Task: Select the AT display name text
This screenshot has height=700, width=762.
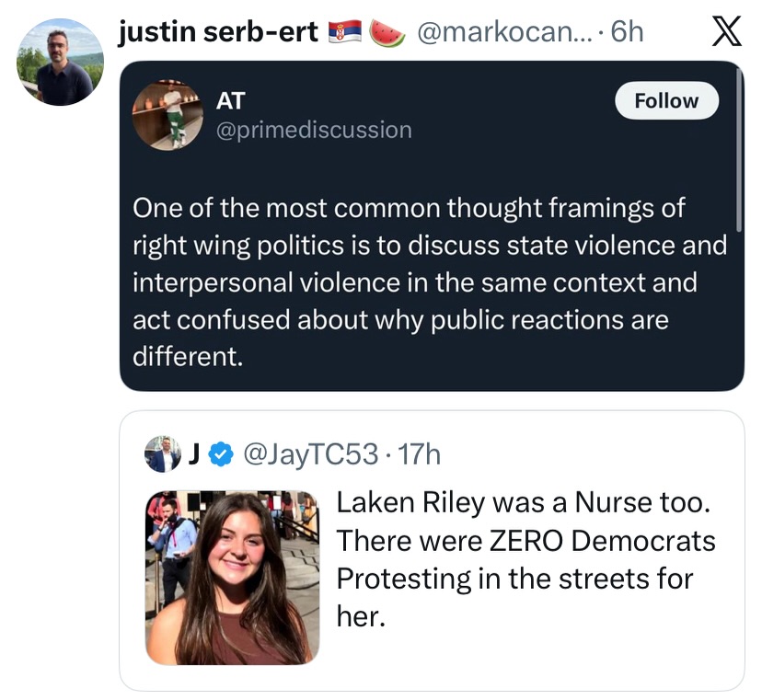Action: (228, 101)
